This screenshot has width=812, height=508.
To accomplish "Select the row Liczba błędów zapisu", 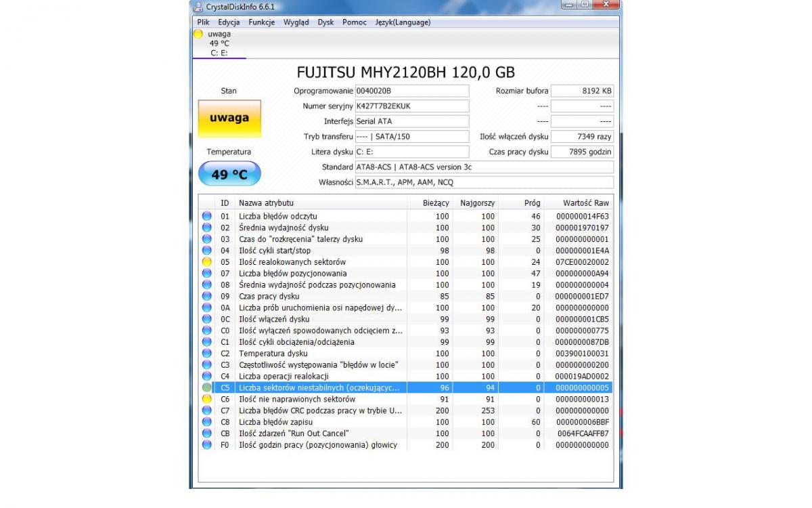I will pos(406,422).
